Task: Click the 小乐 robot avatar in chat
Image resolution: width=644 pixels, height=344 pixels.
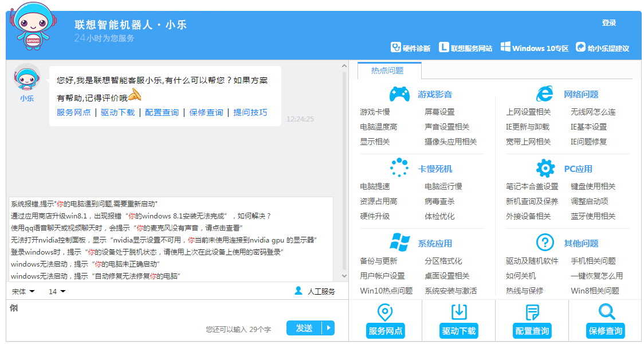Action: tap(27, 77)
